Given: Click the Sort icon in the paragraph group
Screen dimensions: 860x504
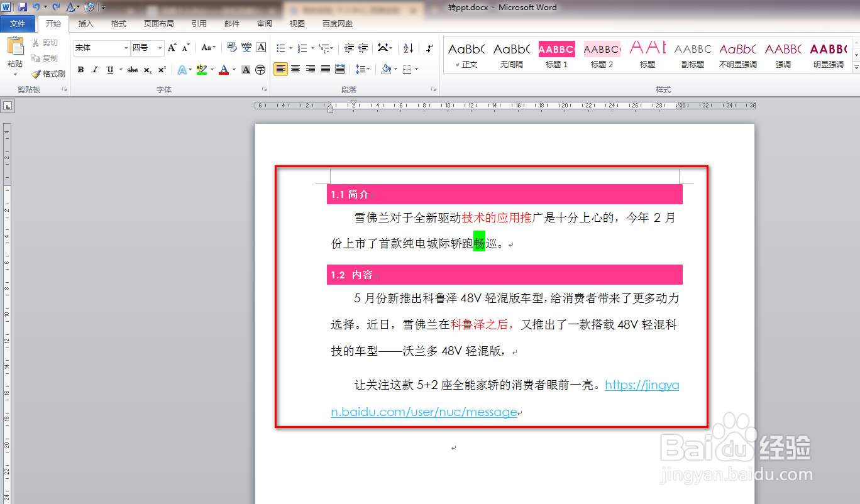Looking at the screenshot, I should [407, 48].
